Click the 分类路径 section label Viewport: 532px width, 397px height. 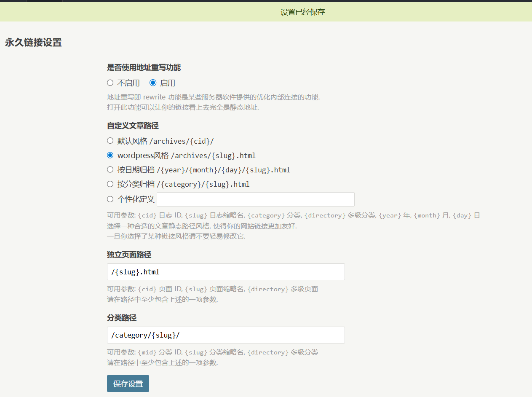click(122, 318)
